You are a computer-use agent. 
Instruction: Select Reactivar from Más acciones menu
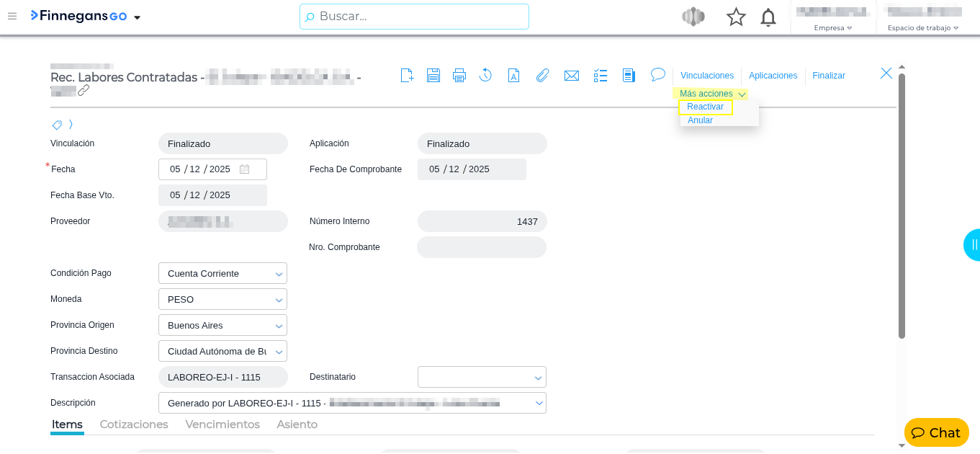coord(705,107)
